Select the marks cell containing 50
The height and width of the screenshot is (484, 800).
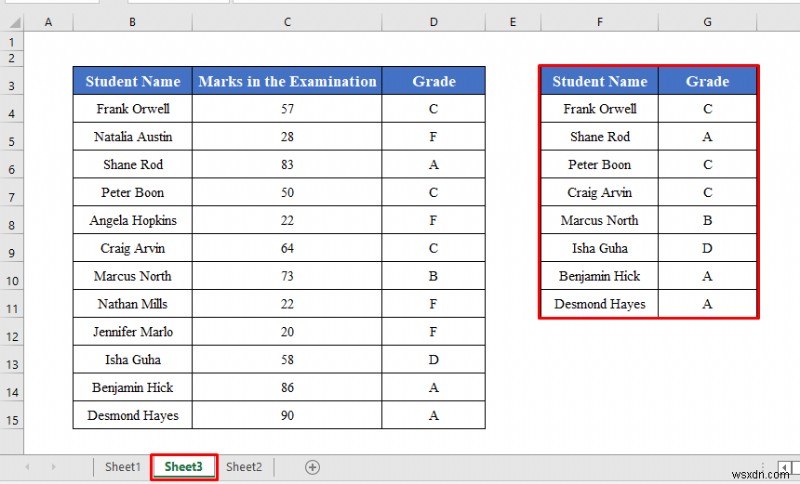coord(287,192)
